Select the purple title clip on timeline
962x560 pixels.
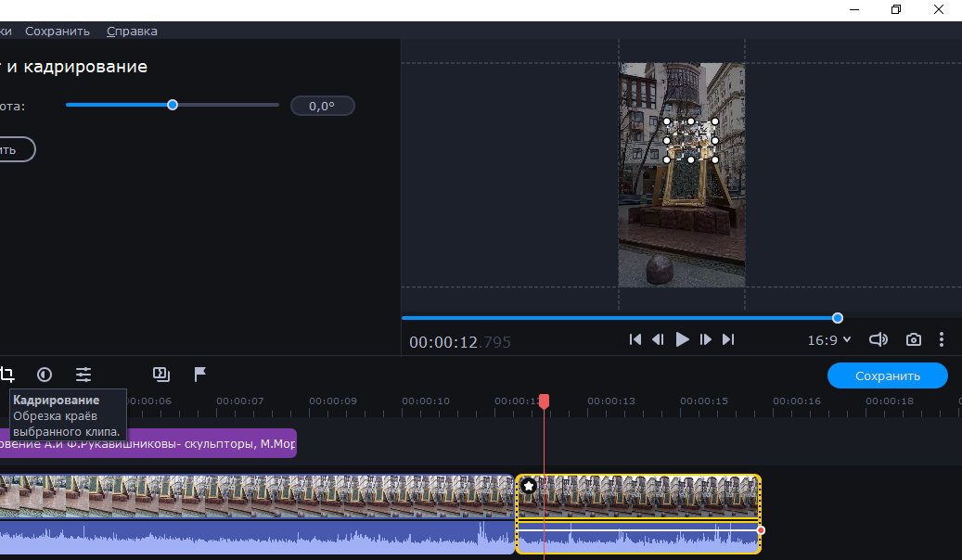(x=148, y=443)
